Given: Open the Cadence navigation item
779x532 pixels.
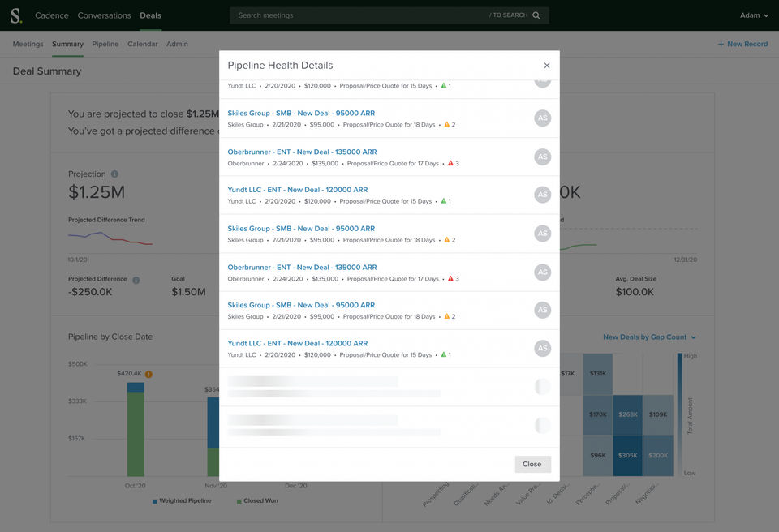Looking at the screenshot, I should (52, 15).
